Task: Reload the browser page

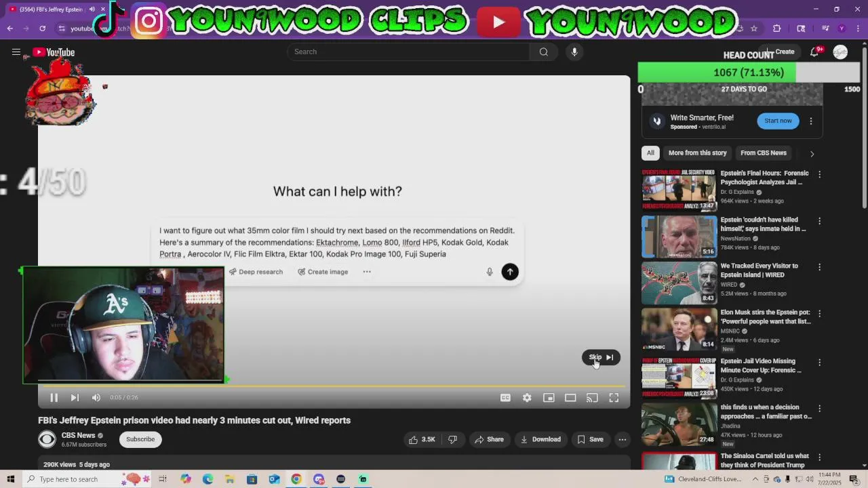Action: 42,28
